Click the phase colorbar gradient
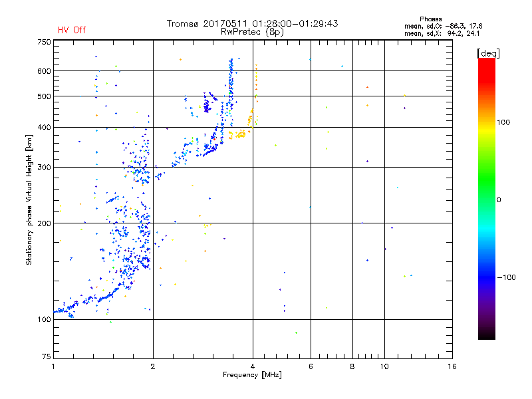The image size is (532, 399). 487,198
